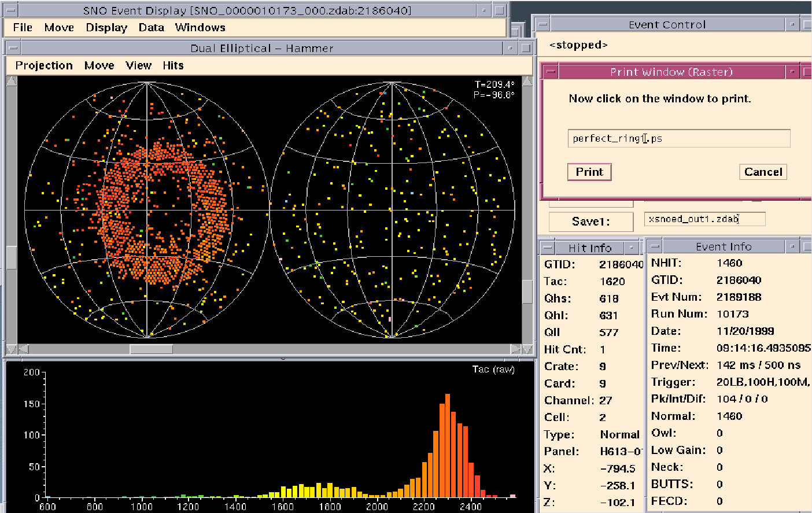Click maximize square of Dual Elliptical window
The image size is (812, 513).
click(x=526, y=48)
